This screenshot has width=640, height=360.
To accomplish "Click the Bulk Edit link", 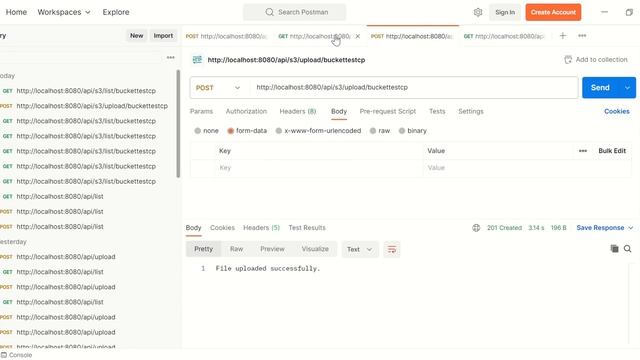I will pyautogui.click(x=611, y=151).
